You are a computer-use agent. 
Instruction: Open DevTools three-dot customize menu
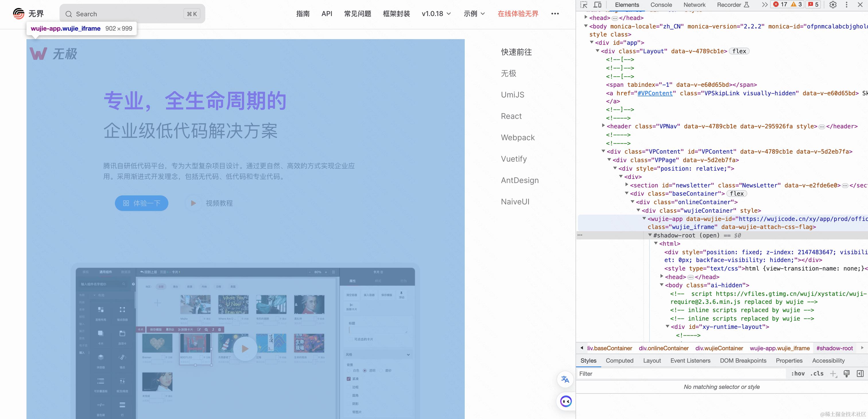point(846,5)
